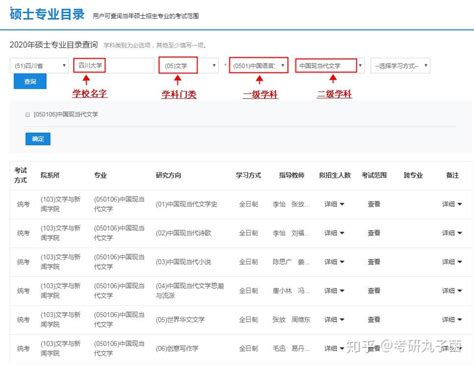Screen dimensions: 474x365
Task: Expand 备注 详细 for (01)中国现当代文学史
Action: point(452,204)
